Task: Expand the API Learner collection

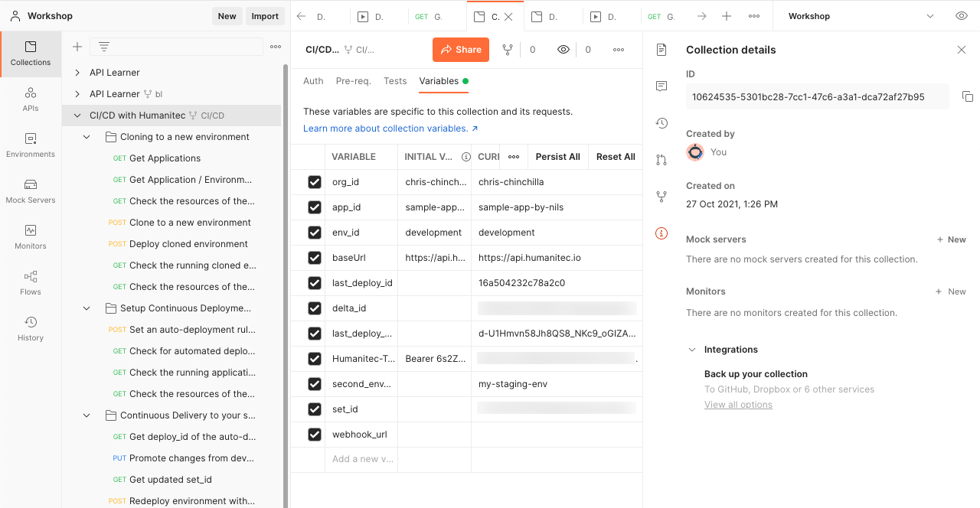Action: [76, 72]
